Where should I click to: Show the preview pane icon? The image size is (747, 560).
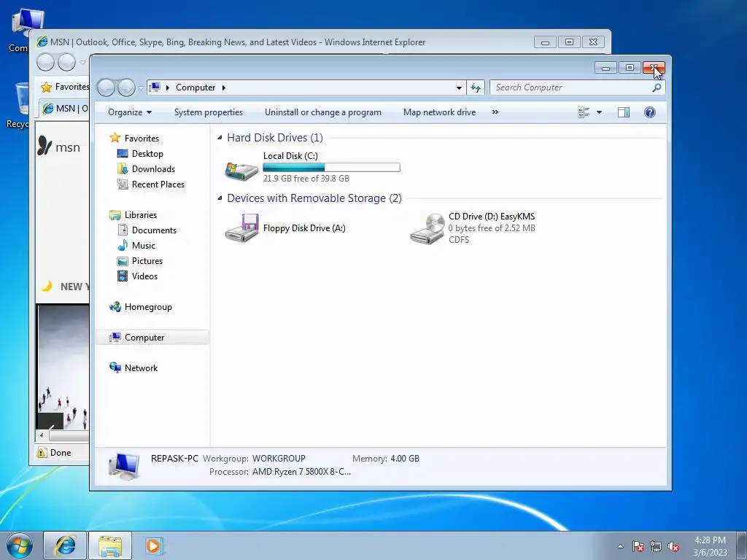pos(624,112)
